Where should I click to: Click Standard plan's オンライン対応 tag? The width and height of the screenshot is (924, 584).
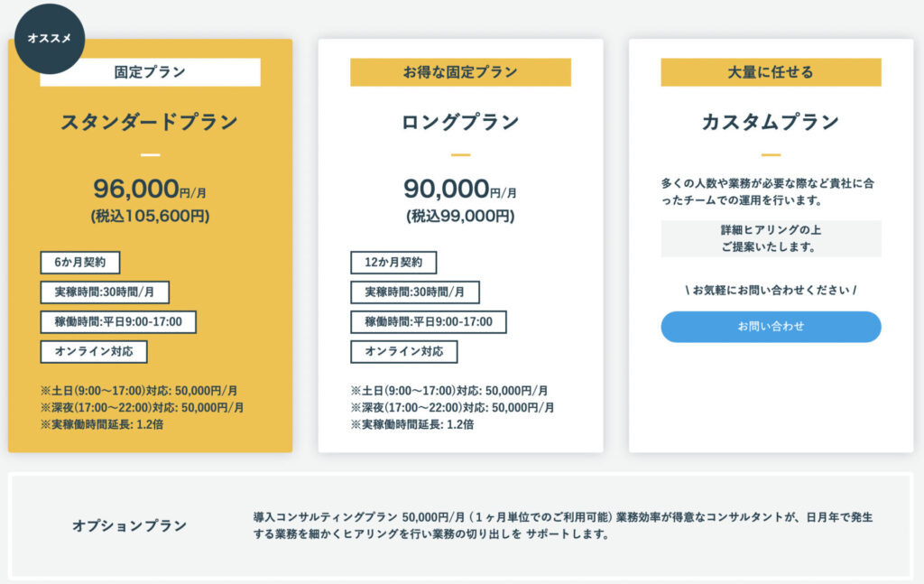(x=94, y=351)
